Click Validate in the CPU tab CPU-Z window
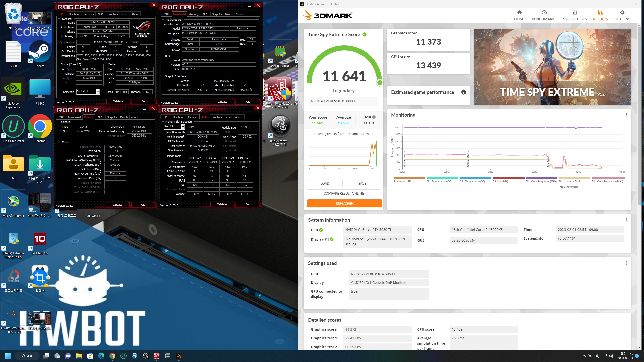 [118, 101]
